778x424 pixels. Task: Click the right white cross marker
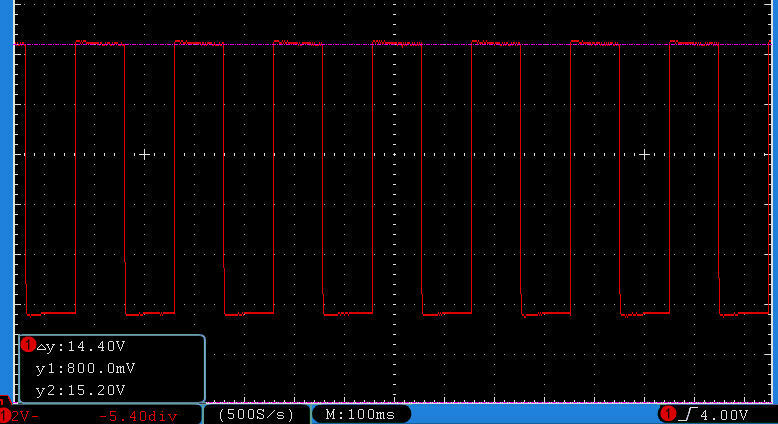click(x=644, y=155)
